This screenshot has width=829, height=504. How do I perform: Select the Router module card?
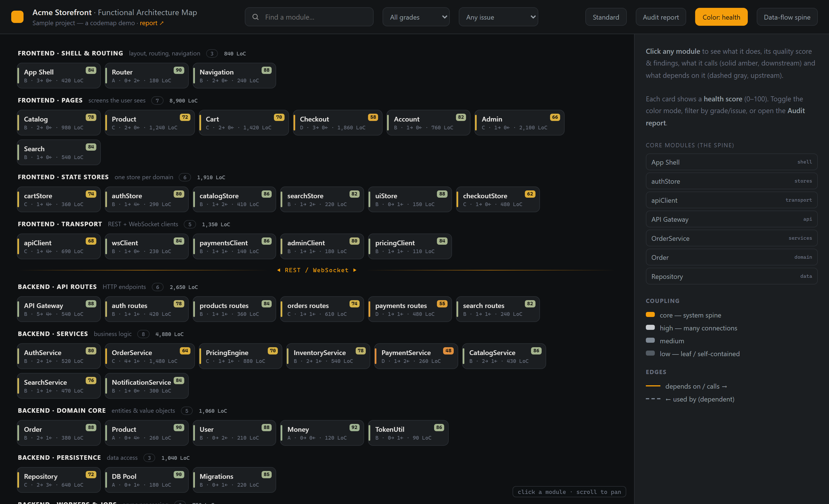pyautogui.click(x=147, y=76)
